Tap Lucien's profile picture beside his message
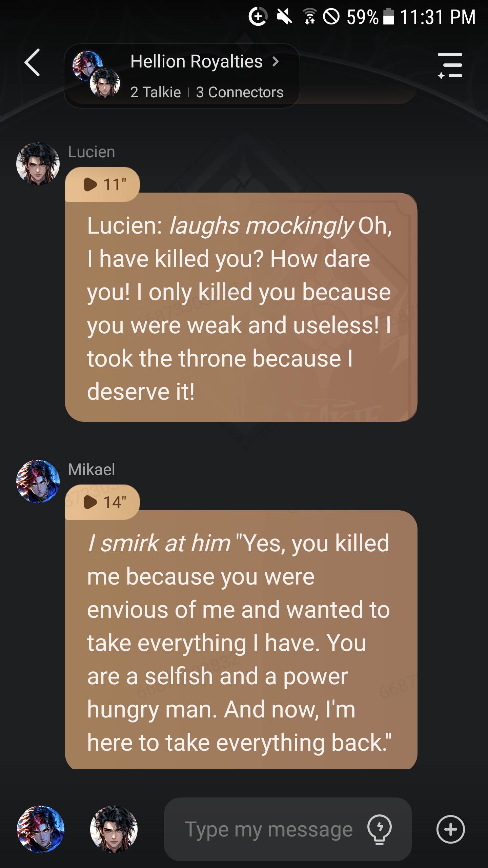 (x=38, y=164)
